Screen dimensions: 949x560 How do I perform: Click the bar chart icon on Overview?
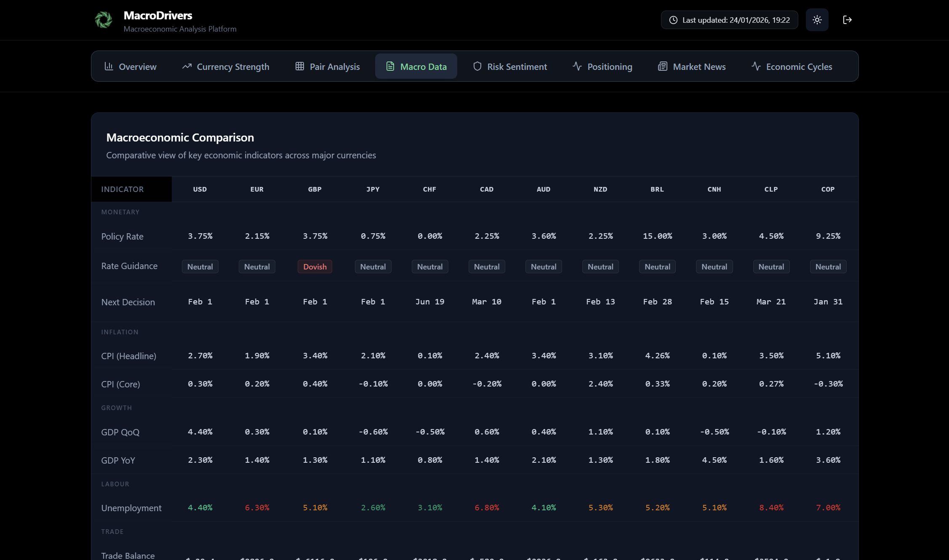tap(109, 67)
